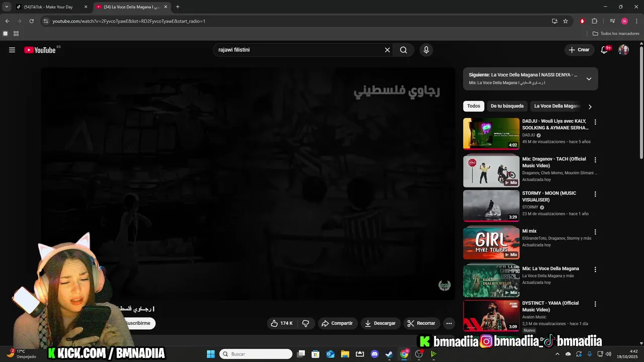644x362 pixels.
Task: Share the video via Compartir
Action: click(337, 323)
